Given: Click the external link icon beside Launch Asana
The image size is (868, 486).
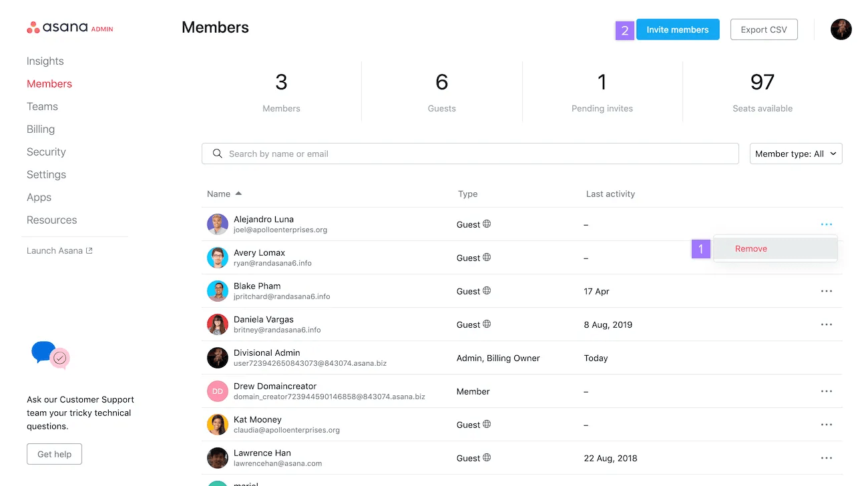Looking at the screenshot, I should pyautogui.click(x=91, y=250).
